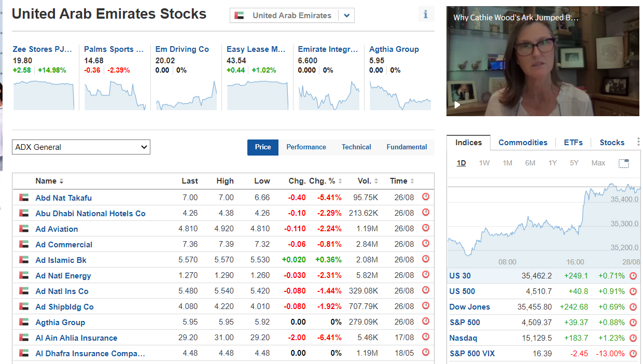
Task: Click the UAE flag beside Abd Nat Takafu
Action: (x=24, y=198)
